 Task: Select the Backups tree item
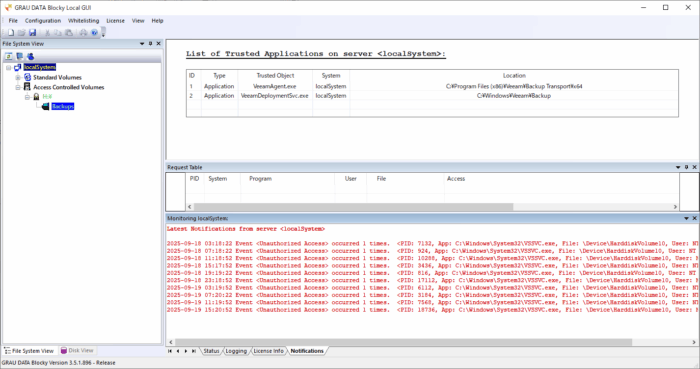click(62, 107)
